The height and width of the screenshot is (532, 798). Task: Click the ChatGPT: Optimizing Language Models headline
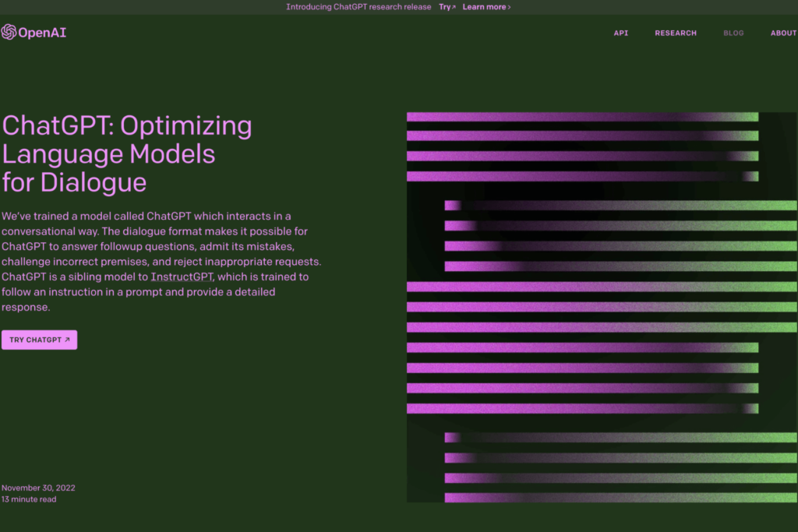point(127,153)
